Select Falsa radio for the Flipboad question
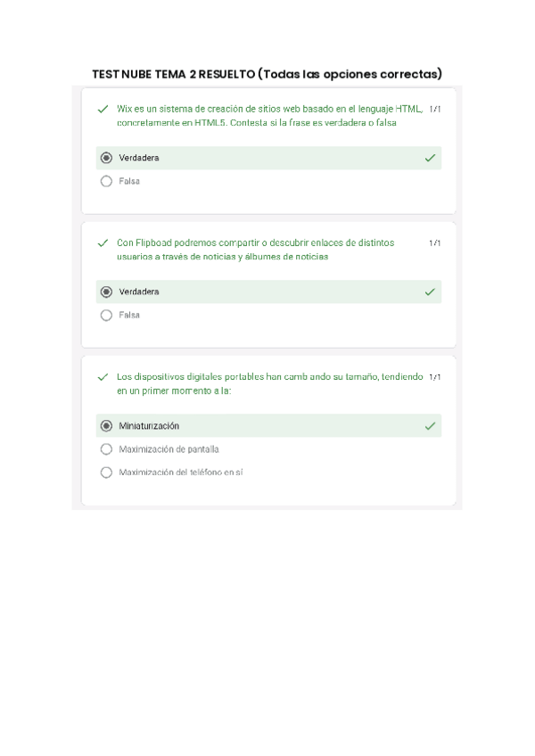The width and height of the screenshot is (535, 756). click(107, 315)
